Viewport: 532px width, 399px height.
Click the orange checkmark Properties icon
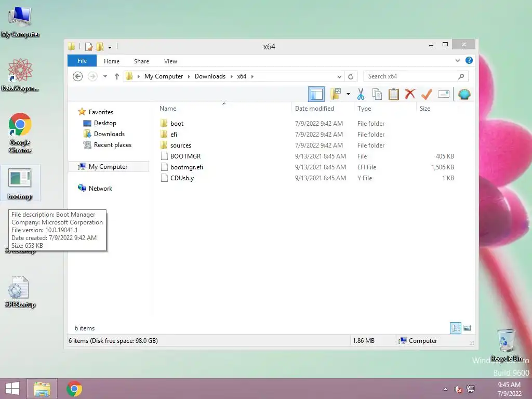click(427, 94)
